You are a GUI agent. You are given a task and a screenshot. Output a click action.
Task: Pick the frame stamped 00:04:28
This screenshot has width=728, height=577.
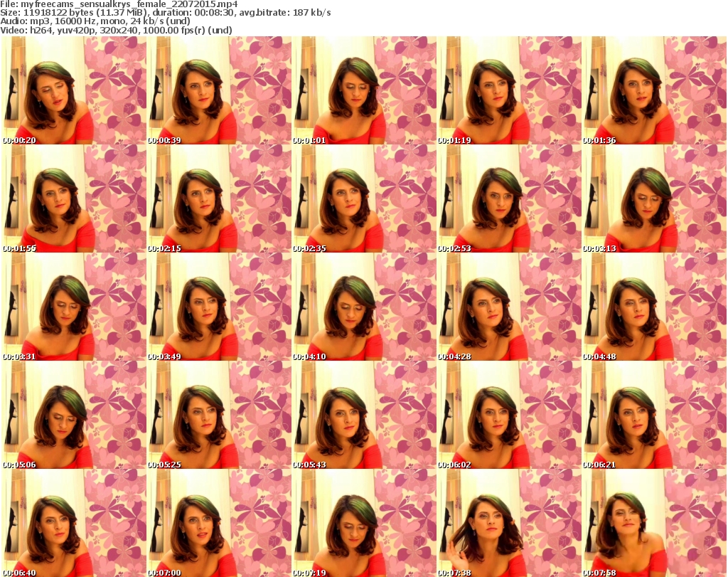tap(509, 307)
